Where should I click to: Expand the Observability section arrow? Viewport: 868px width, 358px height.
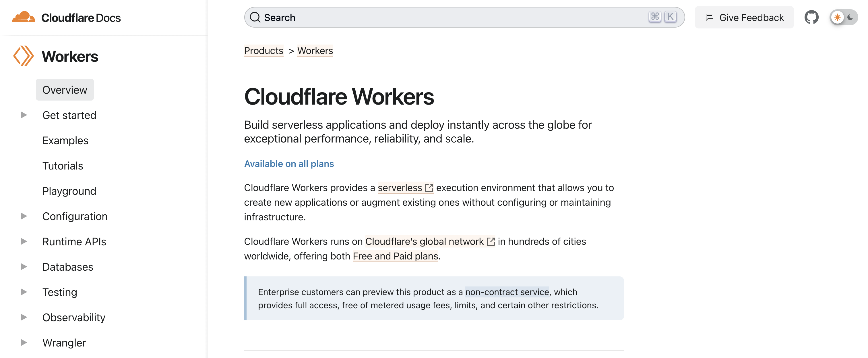click(x=24, y=317)
